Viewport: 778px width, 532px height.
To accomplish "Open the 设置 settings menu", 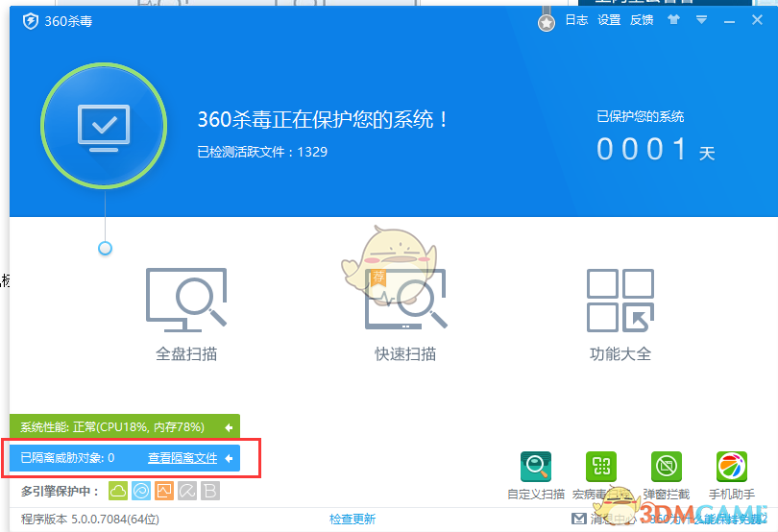I will [x=609, y=20].
